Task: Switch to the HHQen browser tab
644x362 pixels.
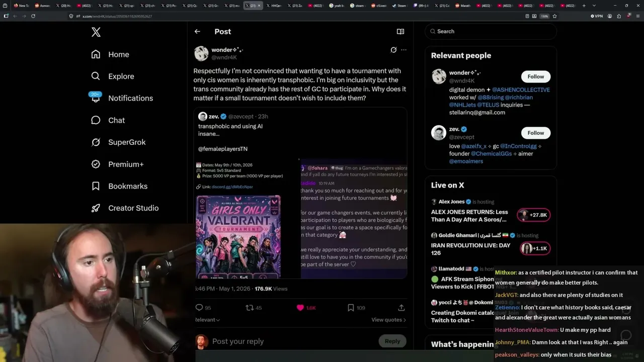Action: tap(274, 6)
